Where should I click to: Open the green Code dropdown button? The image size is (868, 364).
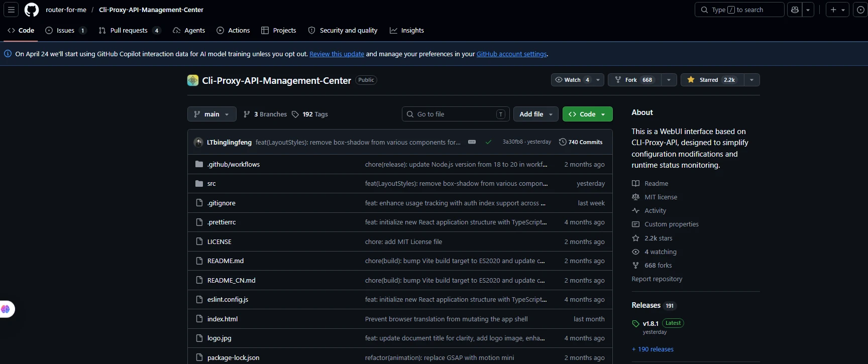(587, 114)
